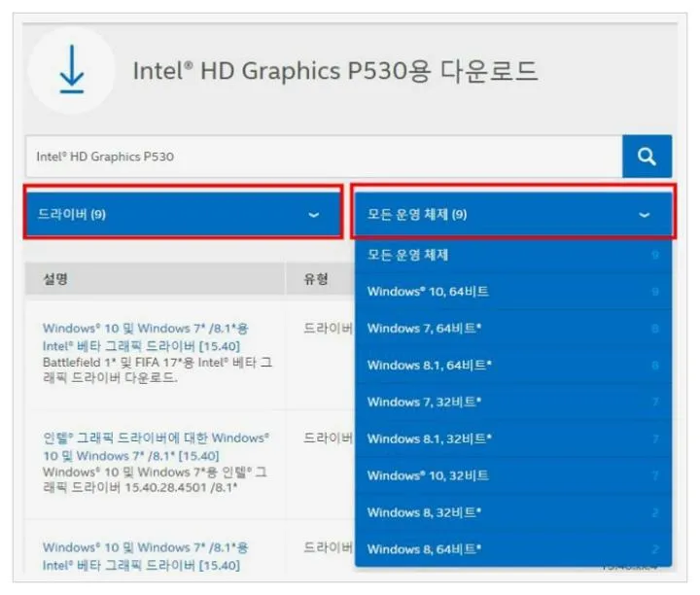Select 모든 운영 체제 option in list
The height and width of the screenshot is (595, 700).
tap(513, 255)
